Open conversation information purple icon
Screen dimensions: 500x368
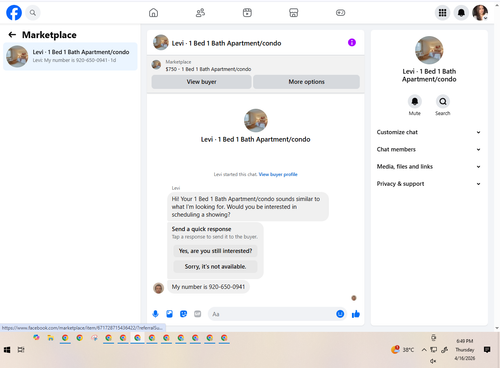pyautogui.click(x=352, y=42)
